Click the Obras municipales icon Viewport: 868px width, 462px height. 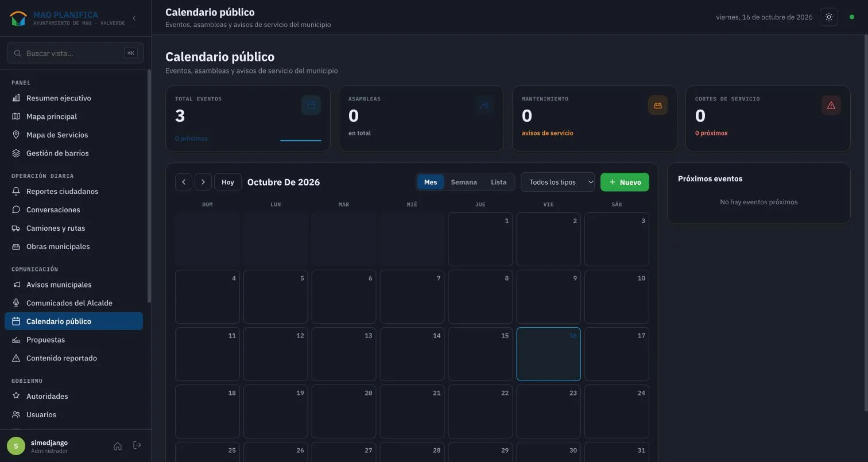point(16,247)
